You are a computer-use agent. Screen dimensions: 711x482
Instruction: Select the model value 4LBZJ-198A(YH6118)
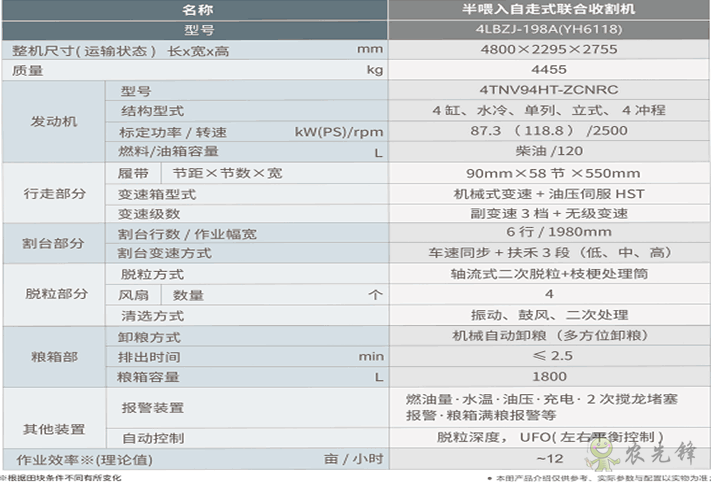pyautogui.click(x=549, y=29)
